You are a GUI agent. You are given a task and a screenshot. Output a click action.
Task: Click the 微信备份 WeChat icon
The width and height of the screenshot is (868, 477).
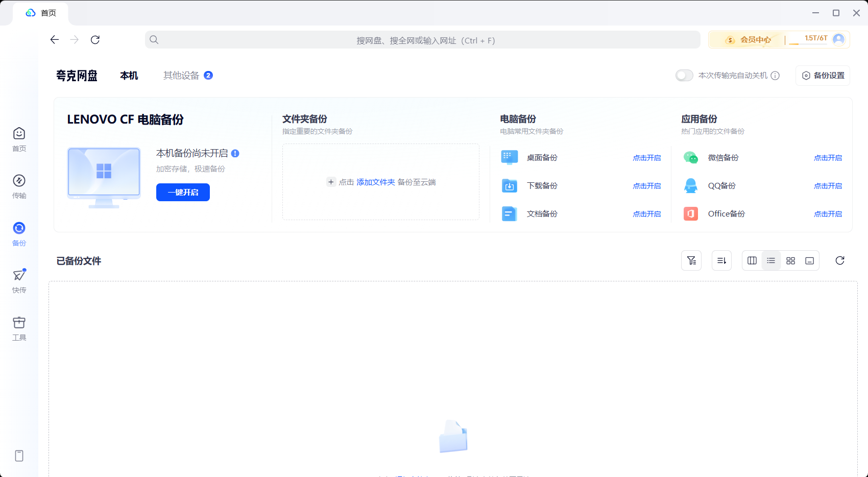pyautogui.click(x=691, y=157)
